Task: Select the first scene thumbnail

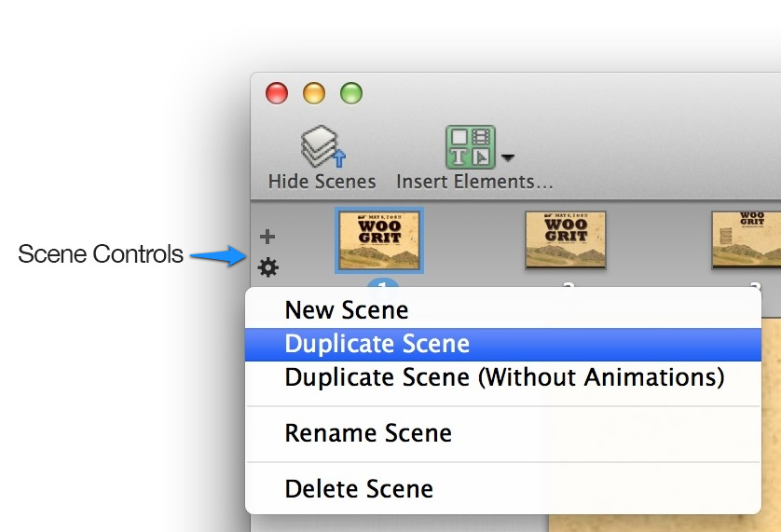Action: (x=379, y=240)
